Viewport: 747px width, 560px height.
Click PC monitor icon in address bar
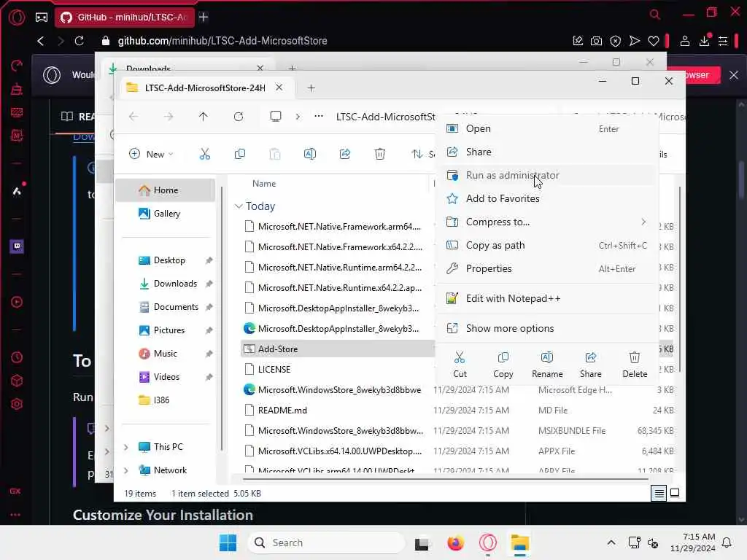(275, 116)
